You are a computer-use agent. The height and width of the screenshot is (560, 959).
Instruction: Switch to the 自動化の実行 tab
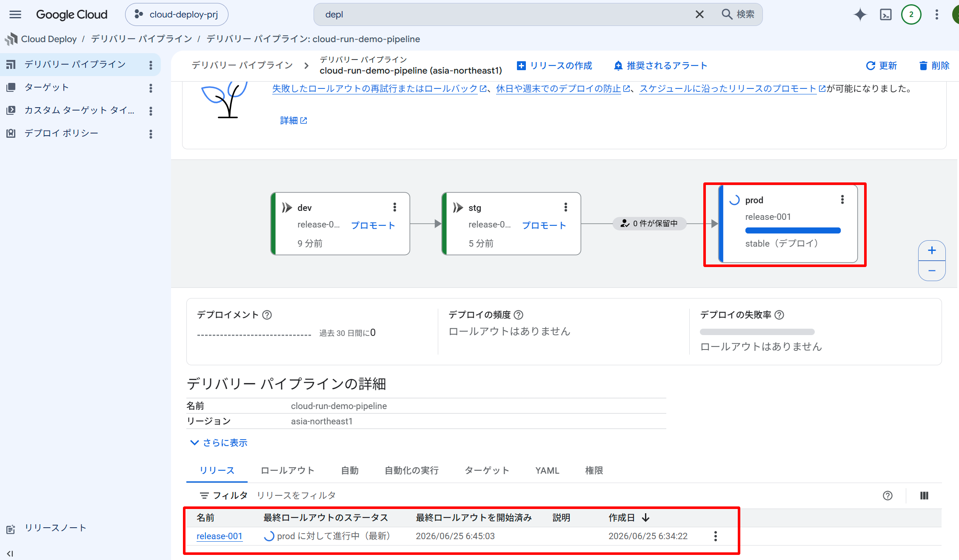click(x=411, y=471)
